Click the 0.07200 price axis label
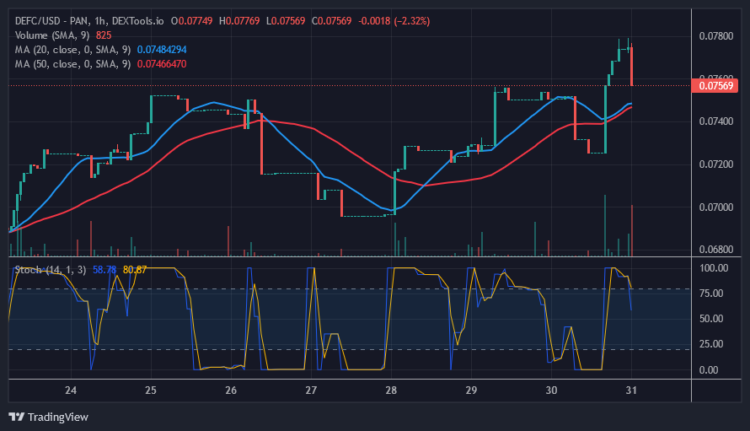The width and height of the screenshot is (750, 431). click(x=716, y=165)
